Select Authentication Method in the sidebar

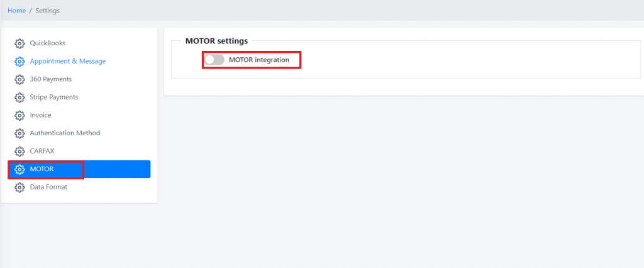(65, 133)
